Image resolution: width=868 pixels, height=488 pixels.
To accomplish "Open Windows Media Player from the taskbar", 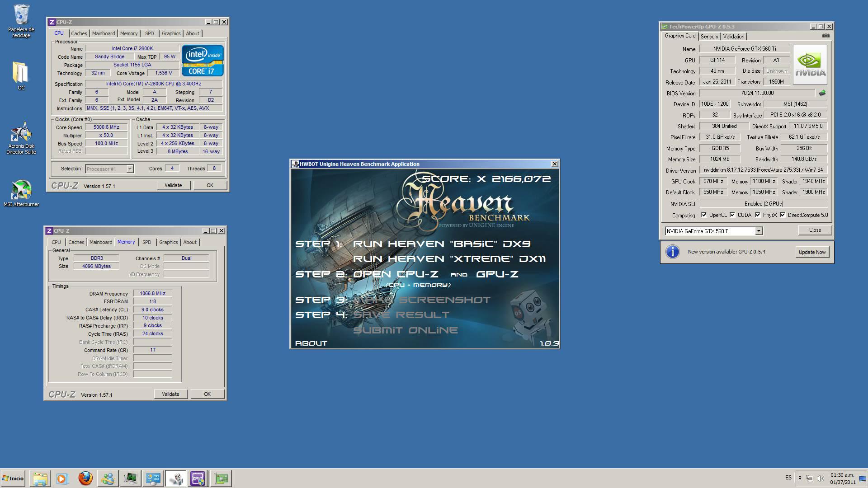I will pos(62,479).
